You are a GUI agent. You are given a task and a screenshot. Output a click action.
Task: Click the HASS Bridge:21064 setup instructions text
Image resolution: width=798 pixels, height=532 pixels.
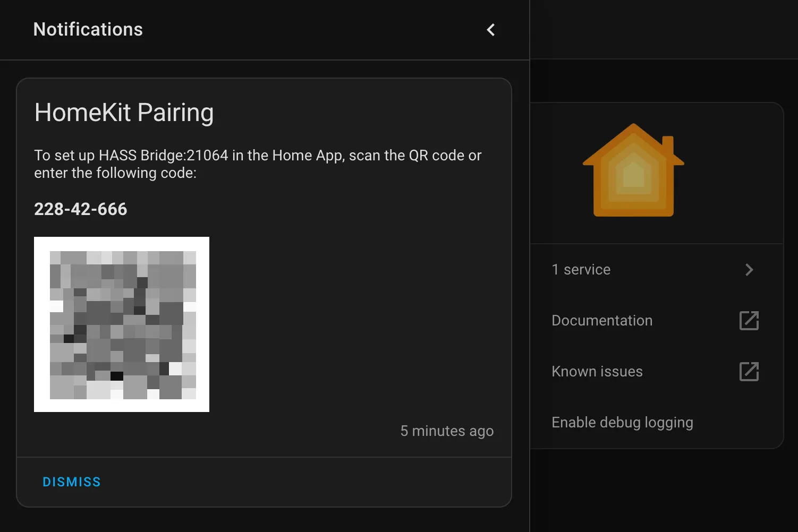258,164
